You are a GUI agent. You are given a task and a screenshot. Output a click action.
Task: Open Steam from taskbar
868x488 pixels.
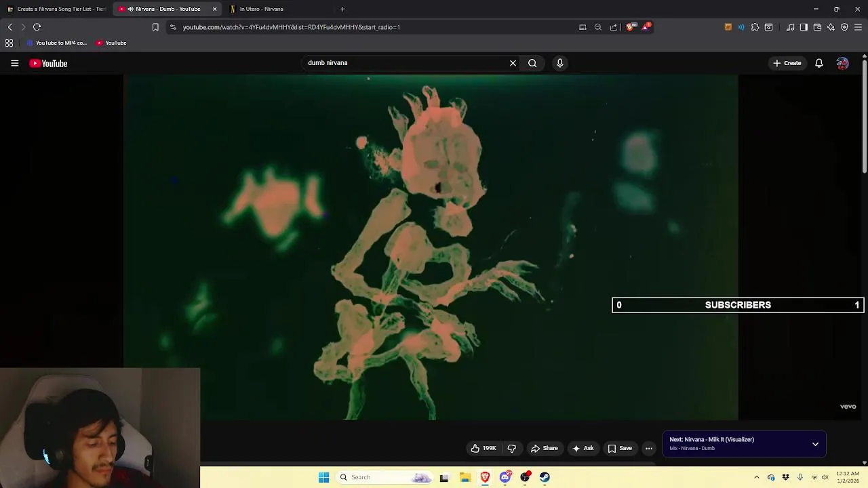coord(545,477)
